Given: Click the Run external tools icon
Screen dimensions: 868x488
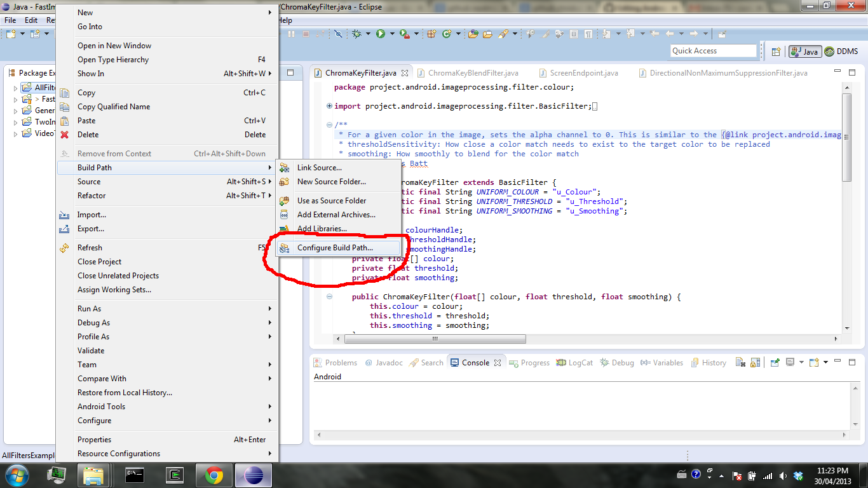Looking at the screenshot, I should pyautogui.click(x=404, y=34).
